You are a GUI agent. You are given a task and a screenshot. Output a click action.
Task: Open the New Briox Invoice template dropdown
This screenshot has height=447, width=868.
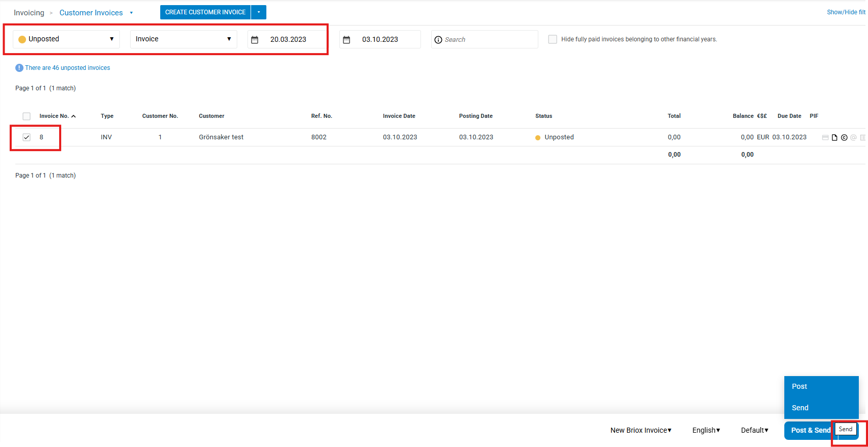(641, 430)
